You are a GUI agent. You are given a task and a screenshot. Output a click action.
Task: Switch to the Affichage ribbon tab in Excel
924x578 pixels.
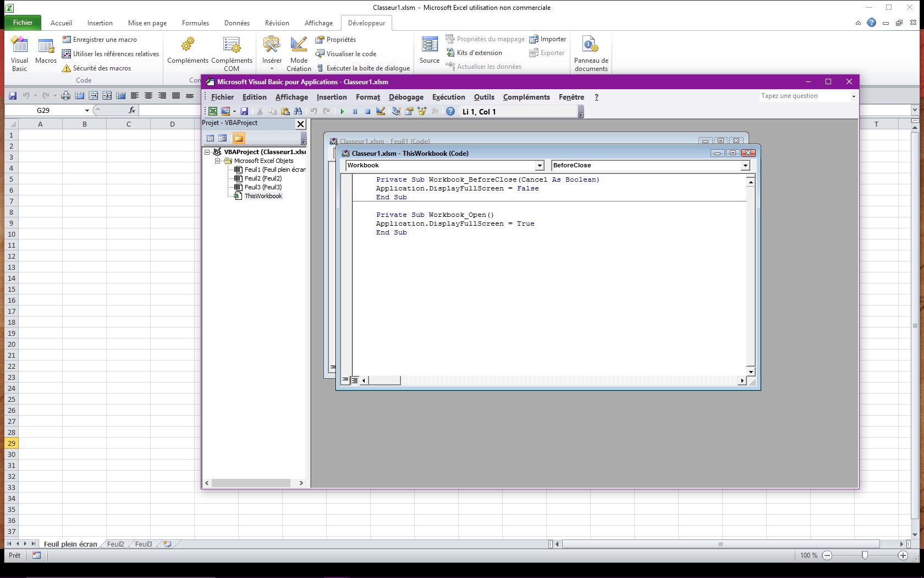click(318, 23)
